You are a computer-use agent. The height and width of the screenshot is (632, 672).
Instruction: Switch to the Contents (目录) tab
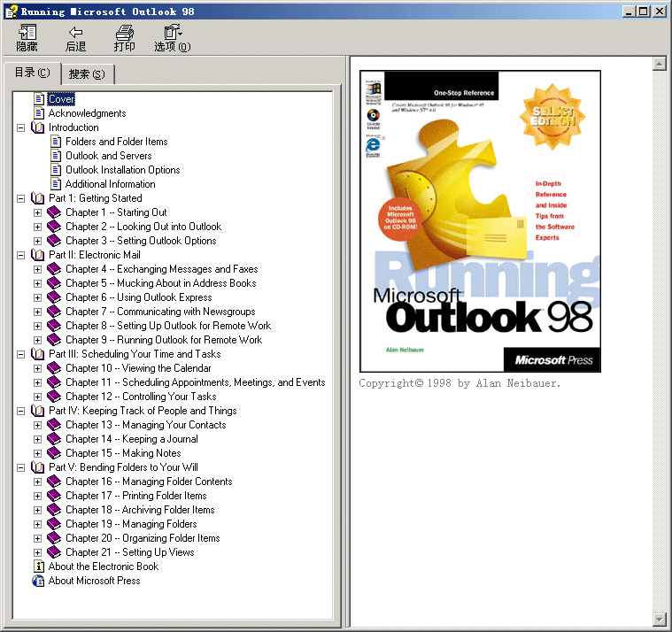[32, 73]
